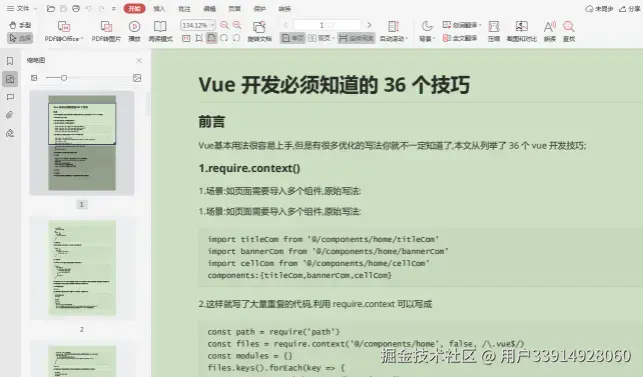Click the 未同步 sync status button
Screen dimensions: 643x377
tap(599, 9)
